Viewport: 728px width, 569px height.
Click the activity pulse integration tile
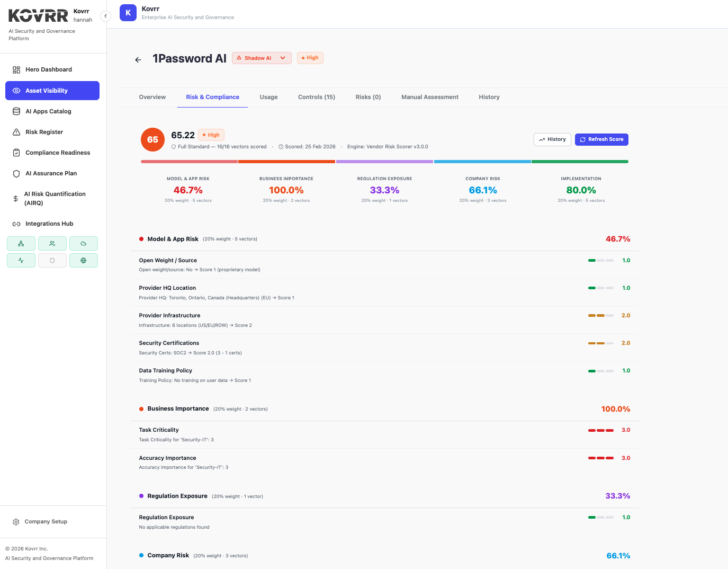pyautogui.click(x=21, y=261)
